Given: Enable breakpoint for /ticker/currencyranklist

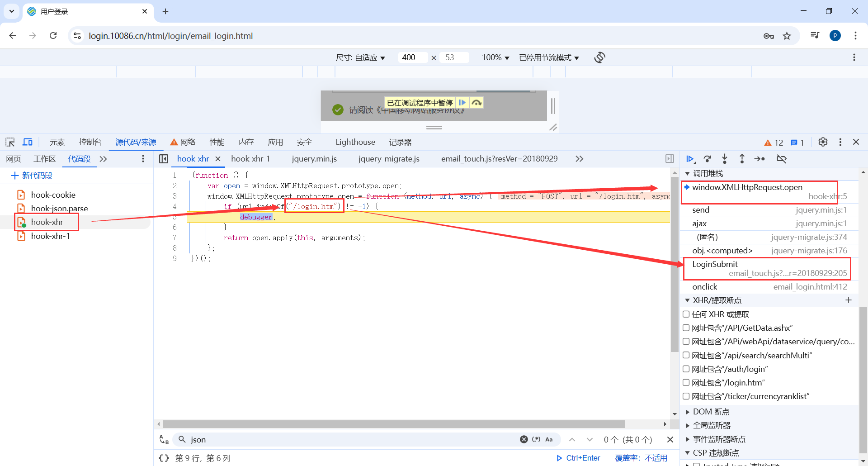Looking at the screenshot, I should click(686, 396).
